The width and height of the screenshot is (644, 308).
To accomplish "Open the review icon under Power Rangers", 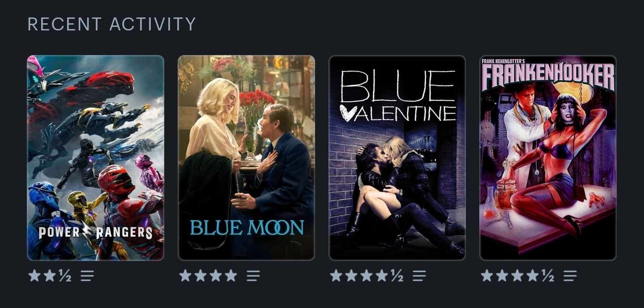I will (87, 276).
